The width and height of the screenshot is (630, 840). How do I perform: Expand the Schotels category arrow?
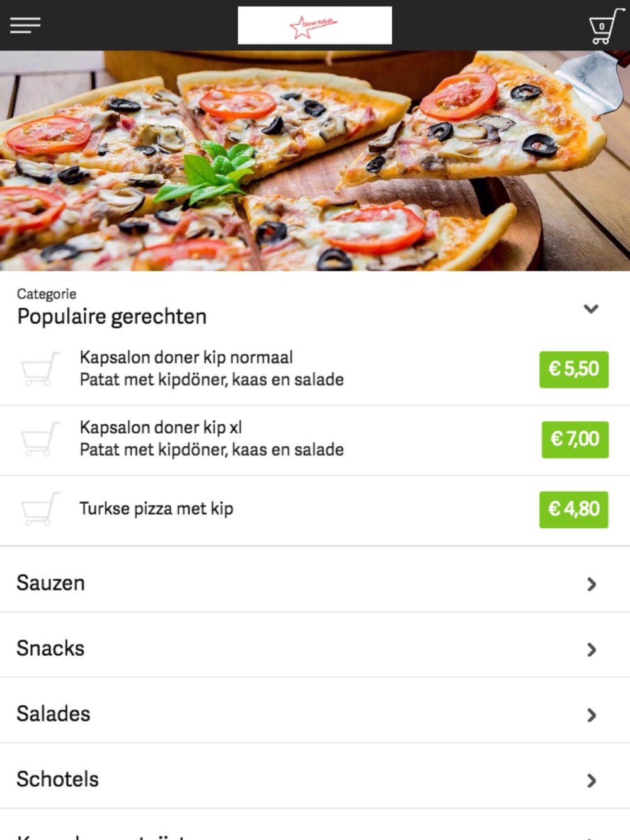click(x=591, y=781)
